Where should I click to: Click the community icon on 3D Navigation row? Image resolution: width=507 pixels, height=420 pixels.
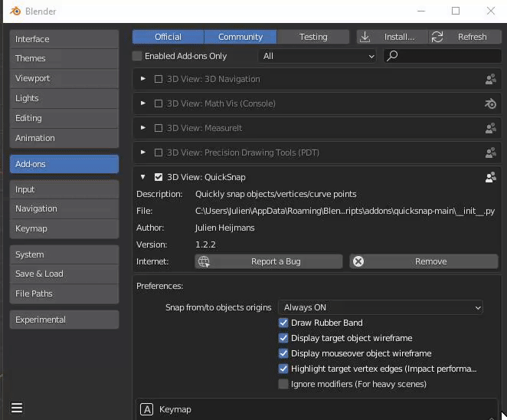point(490,79)
